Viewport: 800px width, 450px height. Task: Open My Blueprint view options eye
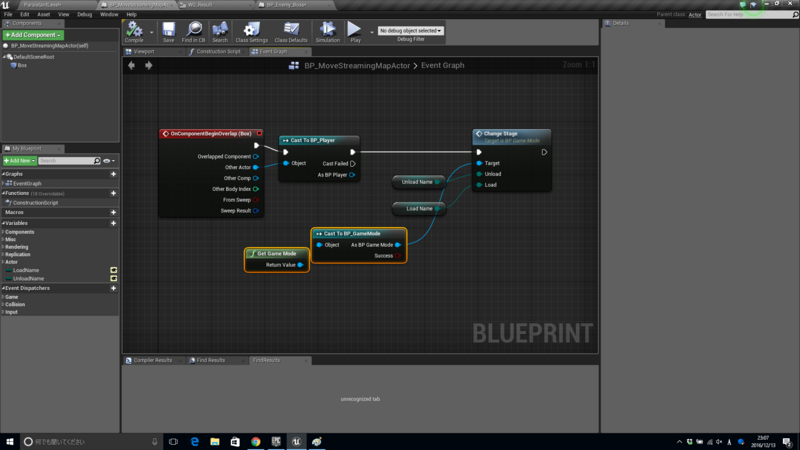tap(109, 161)
